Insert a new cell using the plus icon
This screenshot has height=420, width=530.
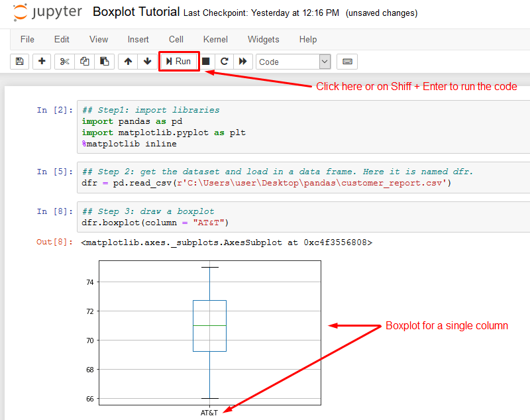click(40, 62)
